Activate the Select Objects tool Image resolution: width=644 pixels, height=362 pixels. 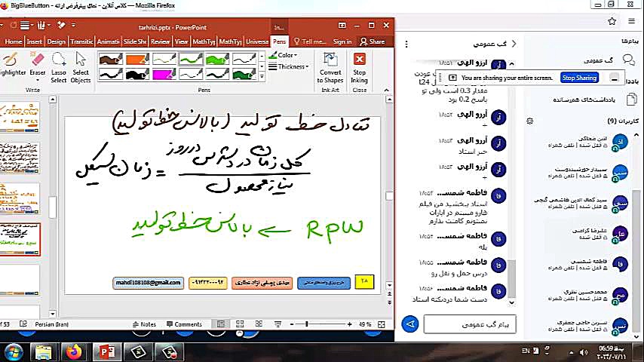[x=81, y=68]
